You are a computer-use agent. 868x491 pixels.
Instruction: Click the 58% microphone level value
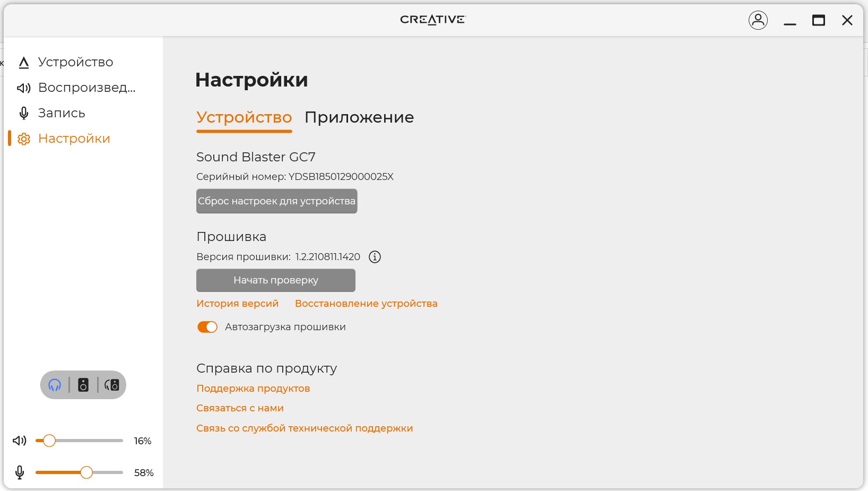144,473
